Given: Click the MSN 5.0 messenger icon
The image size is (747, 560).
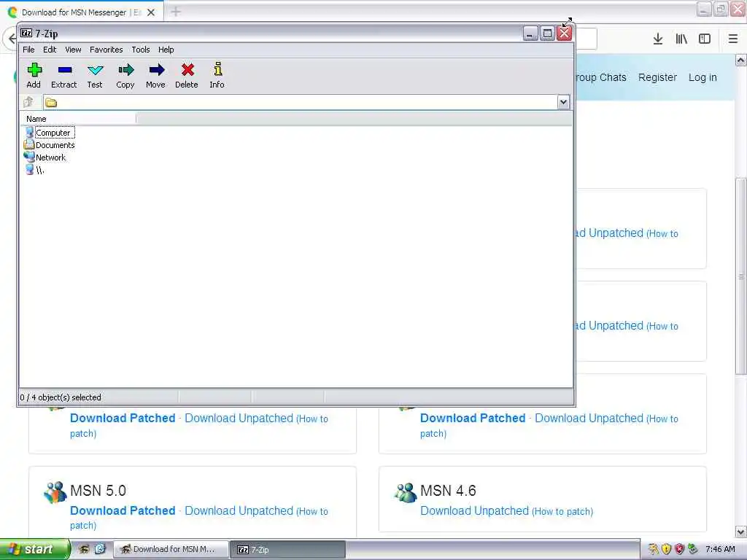Looking at the screenshot, I should point(55,492).
